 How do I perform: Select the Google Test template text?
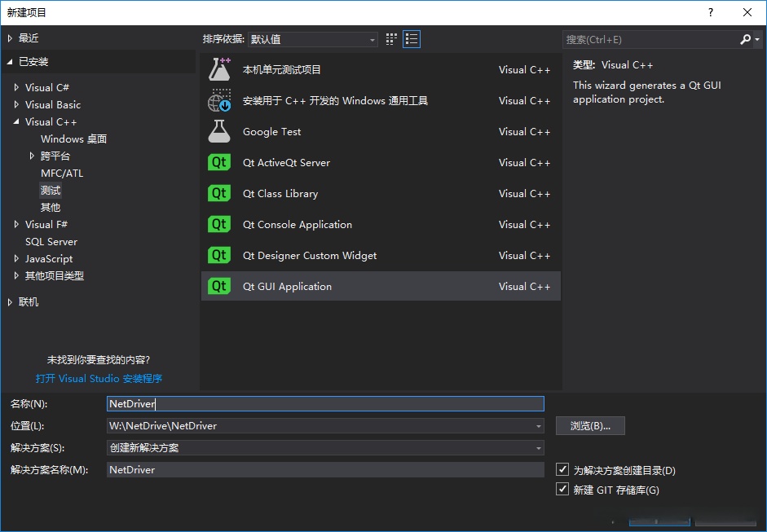(x=272, y=131)
